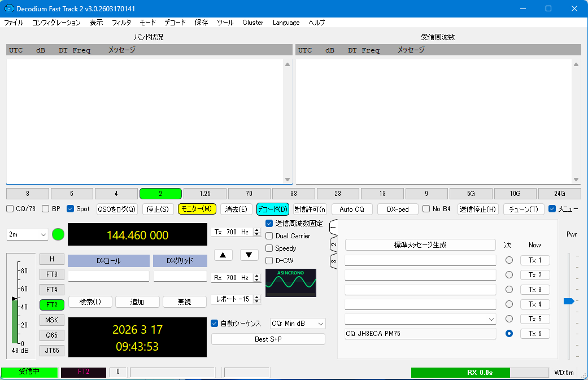This screenshot has height=380, width=588.
Task: Click the DXコール input field
Action: [x=108, y=276]
